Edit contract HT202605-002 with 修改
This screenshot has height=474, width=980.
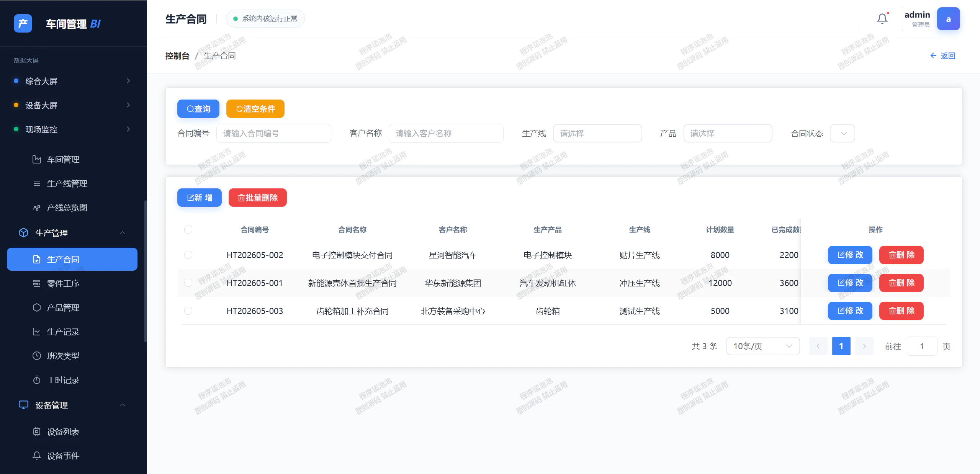(850, 255)
